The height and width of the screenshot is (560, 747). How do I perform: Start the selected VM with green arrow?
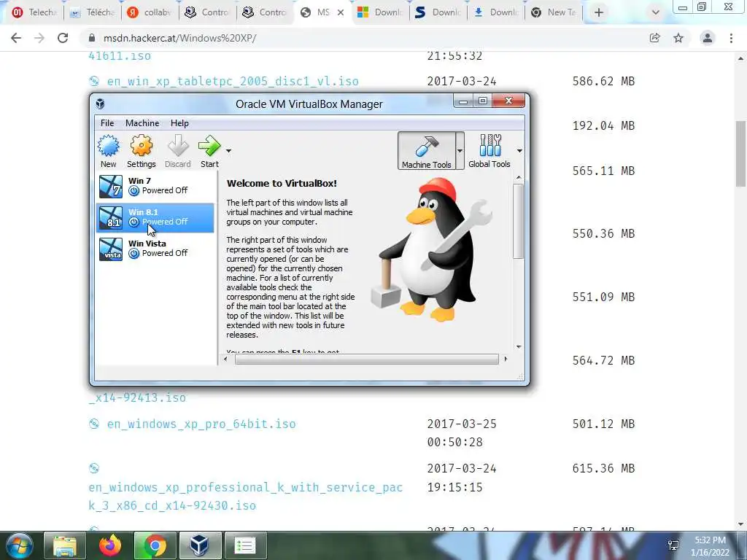(x=209, y=146)
